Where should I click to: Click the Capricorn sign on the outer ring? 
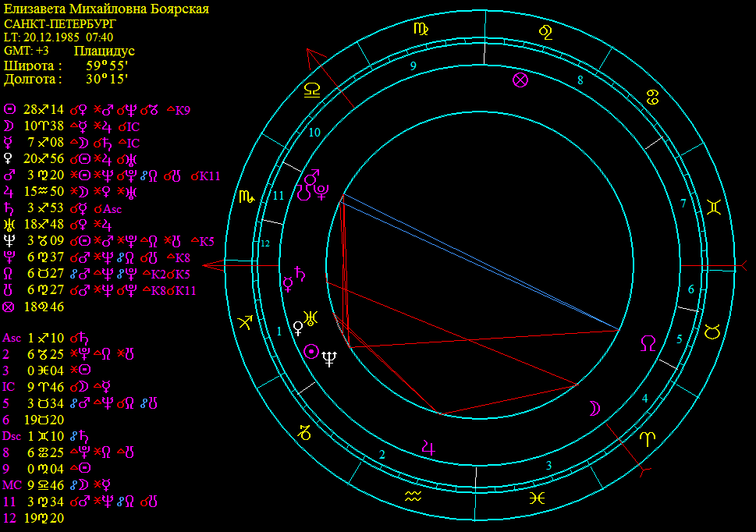click(x=305, y=431)
